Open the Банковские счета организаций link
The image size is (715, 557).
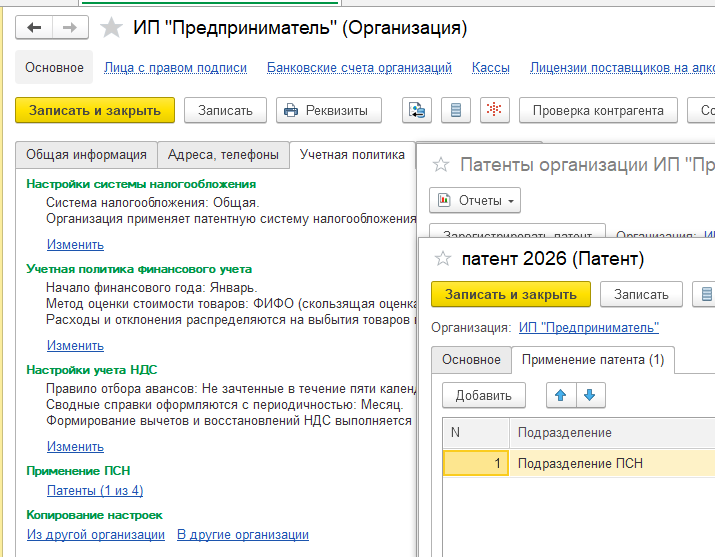pyautogui.click(x=359, y=67)
